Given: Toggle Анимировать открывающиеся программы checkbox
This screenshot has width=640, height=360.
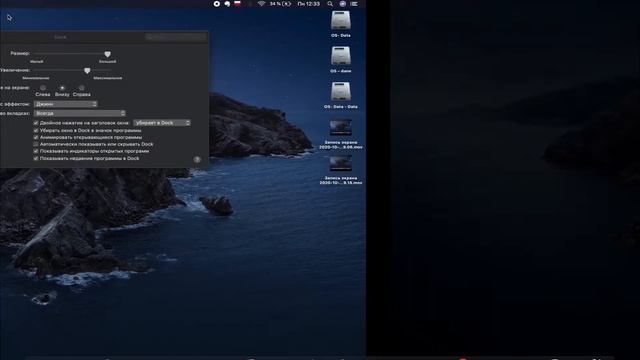Looking at the screenshot, I should 36,138.
